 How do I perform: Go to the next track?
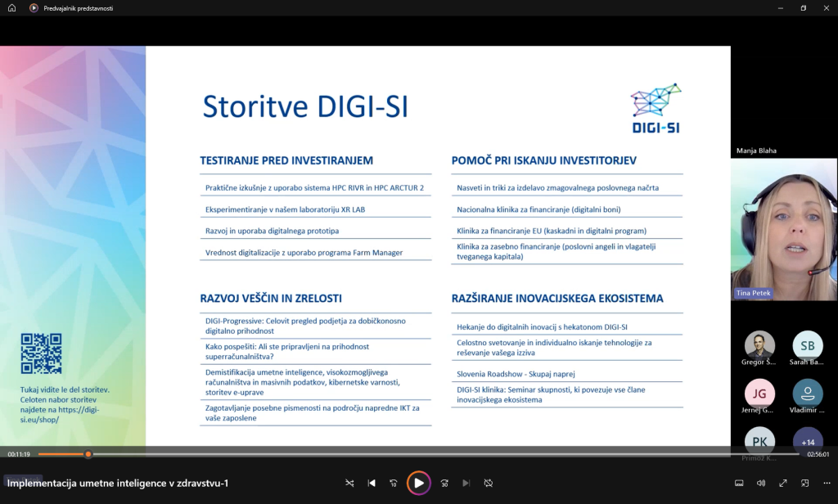click(x=466, y=484)
